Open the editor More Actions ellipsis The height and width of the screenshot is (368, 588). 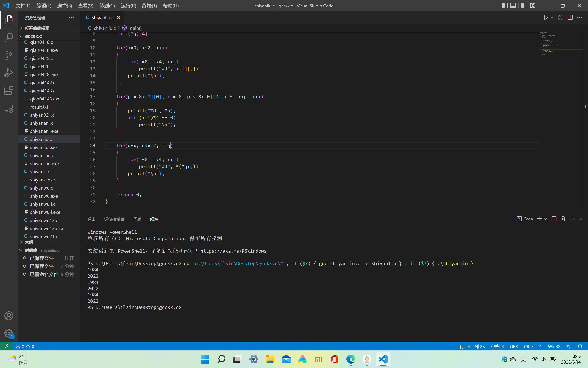pyautogui.click(x=580, y=17)
